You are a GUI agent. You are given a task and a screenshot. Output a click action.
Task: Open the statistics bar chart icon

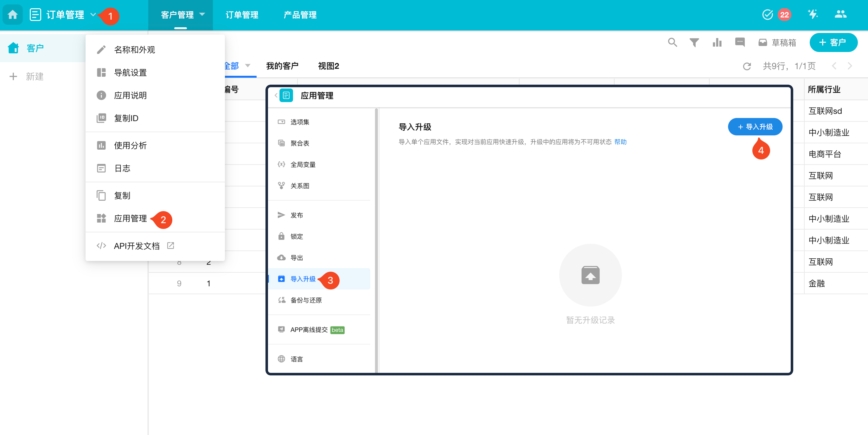pyautogui.click(x=717, y=42)
